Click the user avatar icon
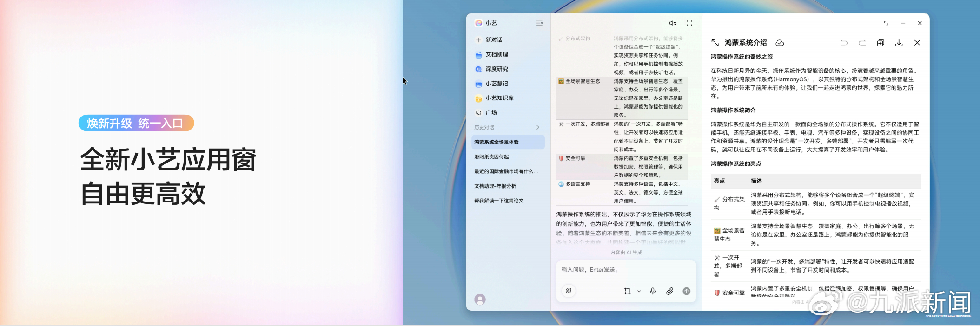The image size is (980, 326). pyautogui.click(x=480, y=300)
